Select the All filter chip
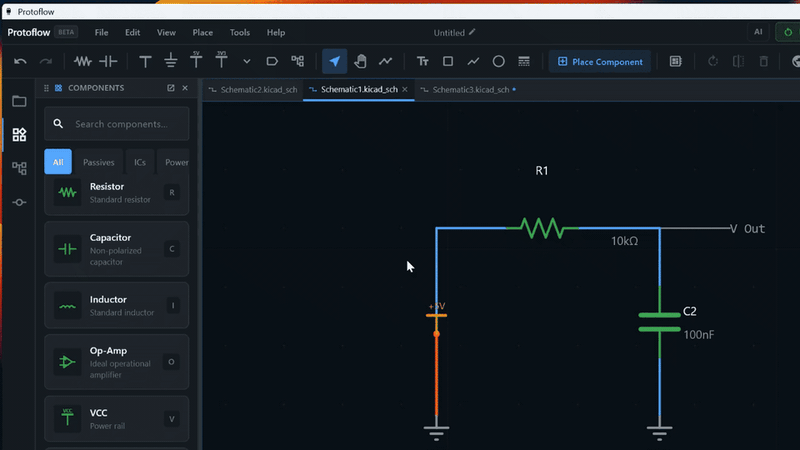The width and height of the screenshot is (800, 450). click(x=58, y=162)
